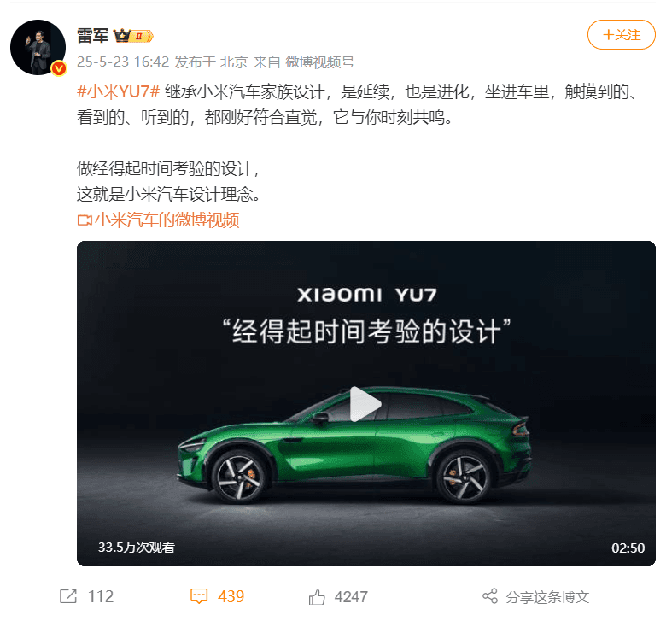Click the video camera icon before 小米汽车的微博视频
Viewport: 672px width, 621px height.
coord(85,220)
